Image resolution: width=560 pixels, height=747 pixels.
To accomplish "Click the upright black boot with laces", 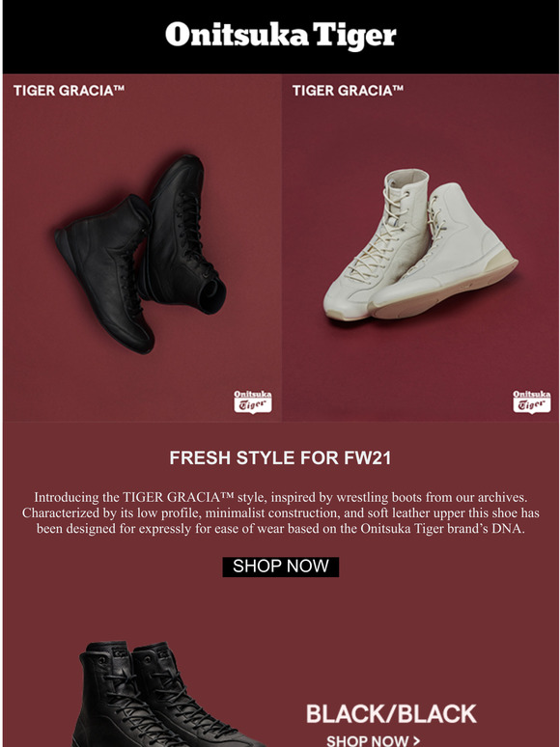I will (182, 234).
